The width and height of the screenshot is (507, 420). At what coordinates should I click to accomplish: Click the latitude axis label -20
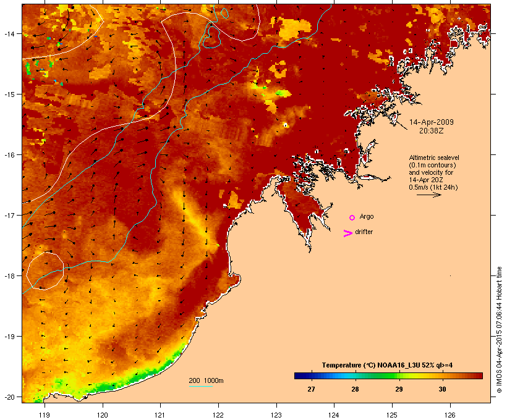(9, 397)
